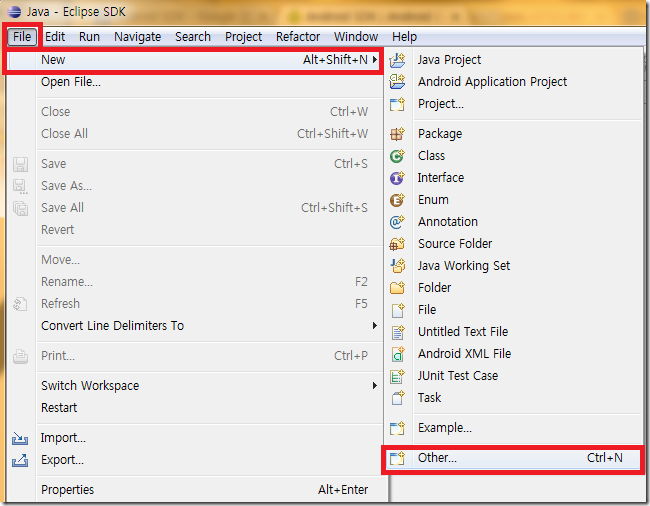Expand the Switch Workspace submenu arrow

375,386
